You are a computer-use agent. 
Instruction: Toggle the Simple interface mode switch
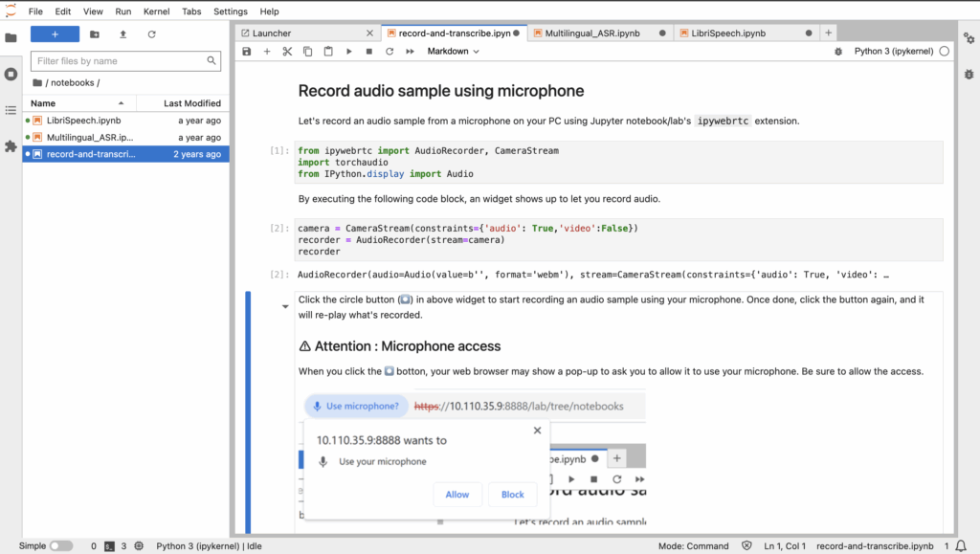tap(60, 546)
